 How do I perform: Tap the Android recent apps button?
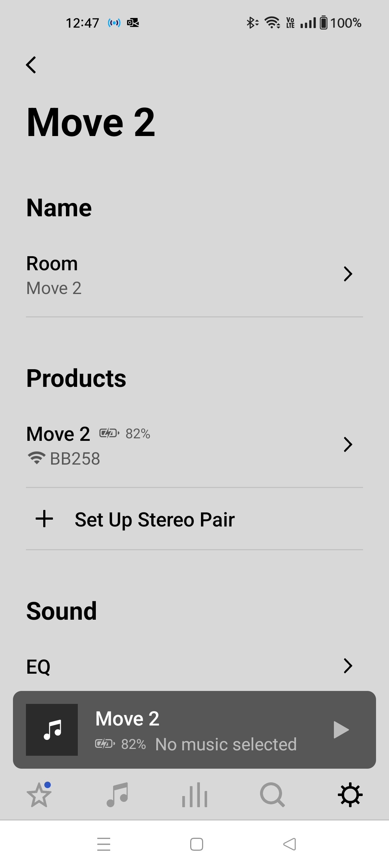click(x=104, y=844)
